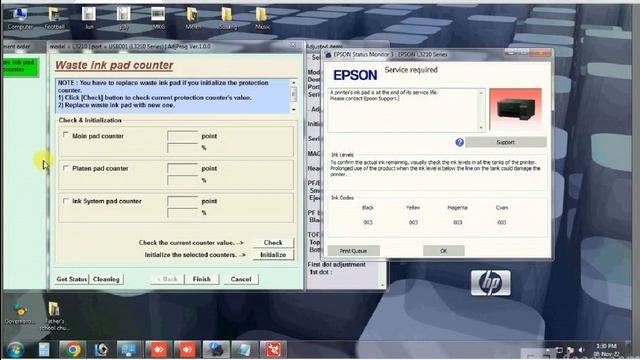
Task: Click the Cyan ink code 003
Action: coord(502,222)
